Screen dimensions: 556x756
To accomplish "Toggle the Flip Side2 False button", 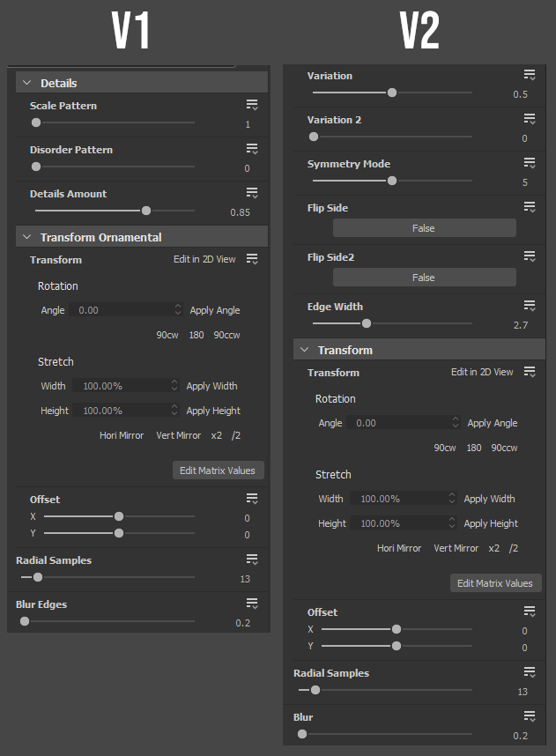I will click(x=424, y=278).
